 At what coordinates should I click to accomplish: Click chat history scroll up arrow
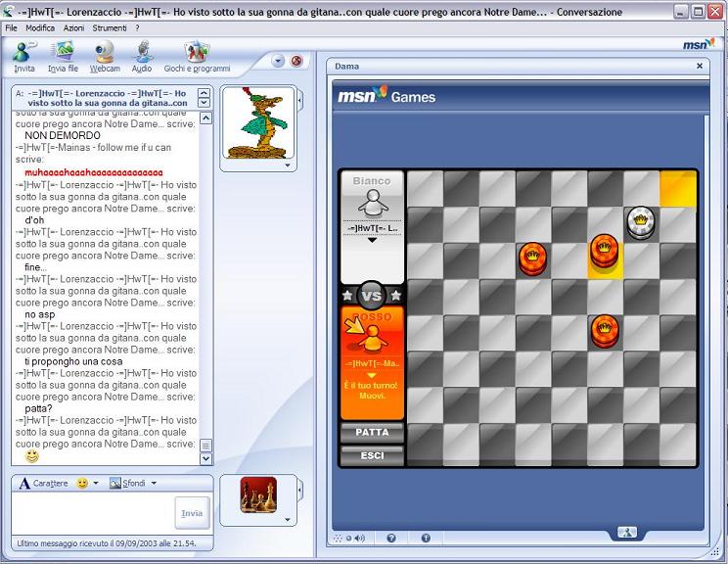(205, 118)
